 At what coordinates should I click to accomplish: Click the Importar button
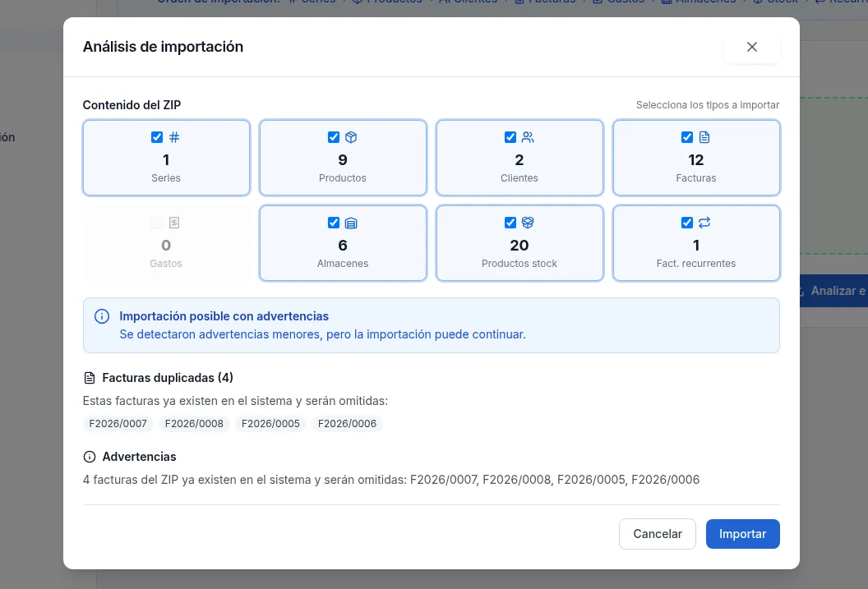pyautogui.click(x=742, y=534)
